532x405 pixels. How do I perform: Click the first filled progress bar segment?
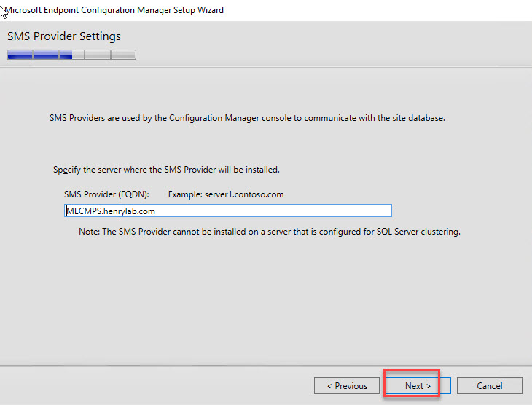coord(20,55)
